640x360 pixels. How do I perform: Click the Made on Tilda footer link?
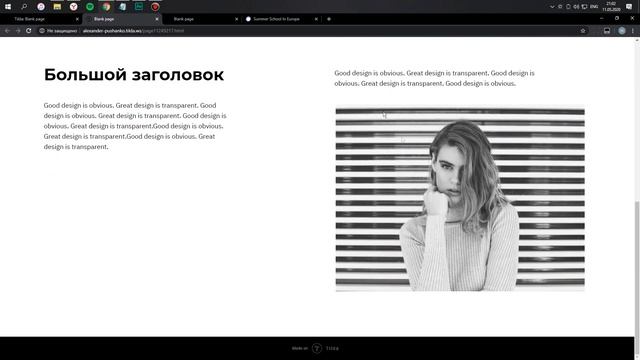[x=316, y=348]
